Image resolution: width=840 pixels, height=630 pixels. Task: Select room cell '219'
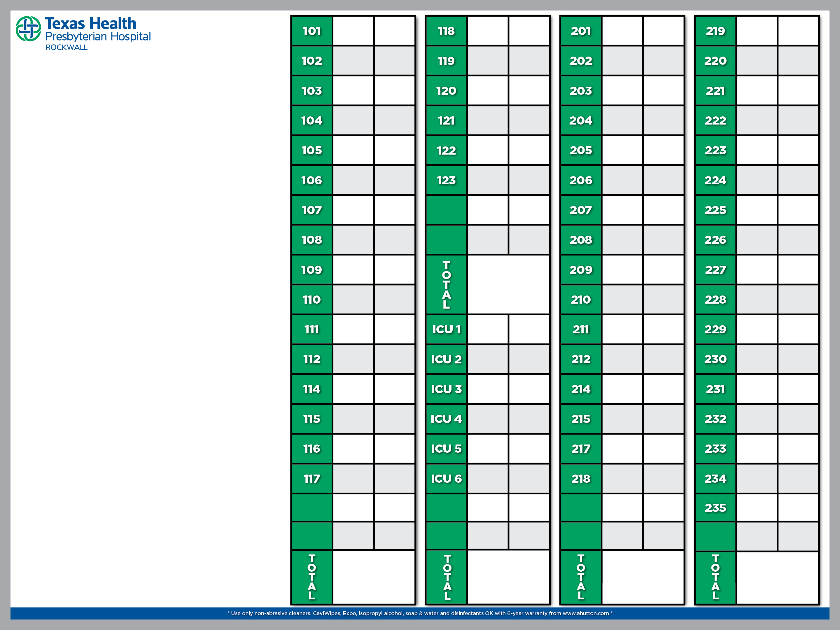[x=715, y=31]
